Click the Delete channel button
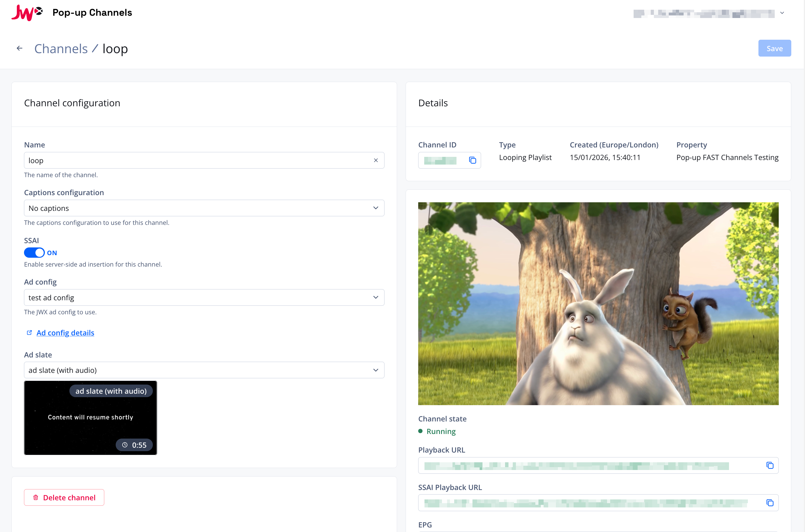 [64, 497]
